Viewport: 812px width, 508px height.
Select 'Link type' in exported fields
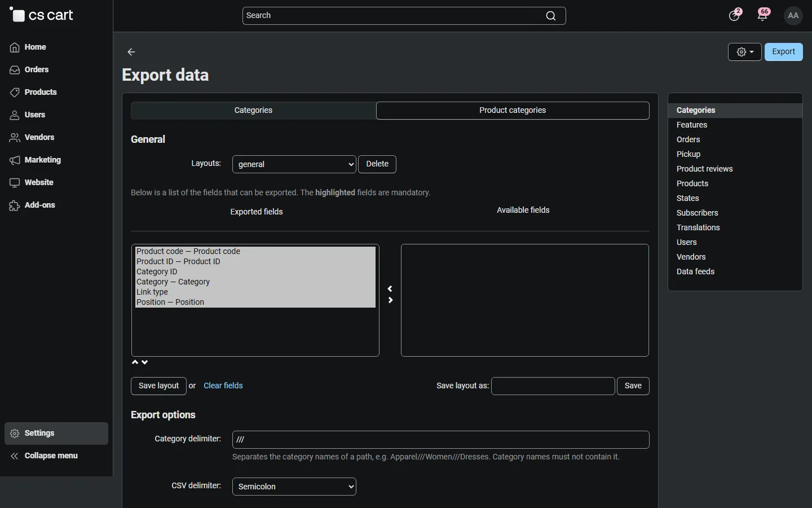[x=255, y=292]
